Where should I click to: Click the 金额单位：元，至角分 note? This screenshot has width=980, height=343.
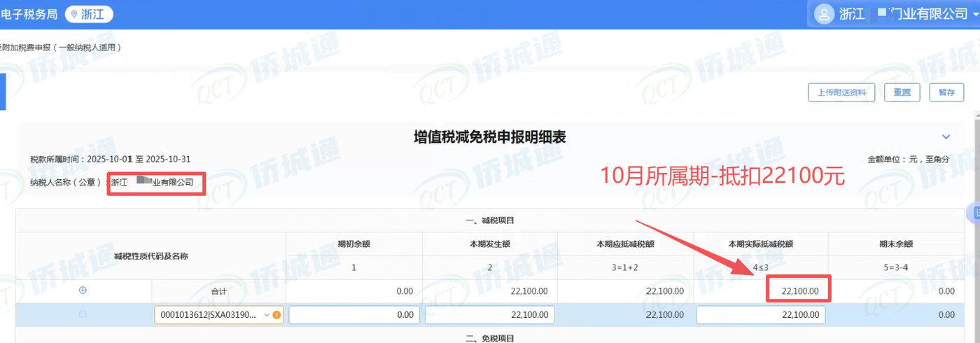909,160
